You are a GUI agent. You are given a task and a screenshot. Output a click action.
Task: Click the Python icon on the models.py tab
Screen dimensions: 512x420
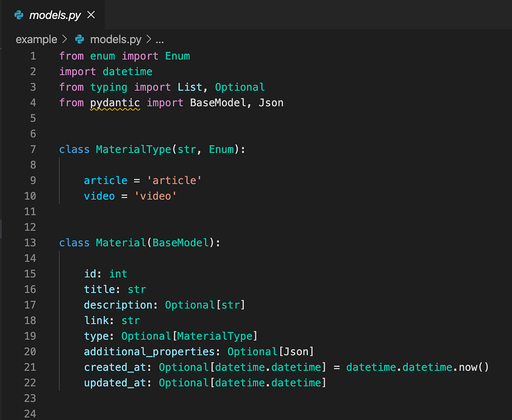19,14
